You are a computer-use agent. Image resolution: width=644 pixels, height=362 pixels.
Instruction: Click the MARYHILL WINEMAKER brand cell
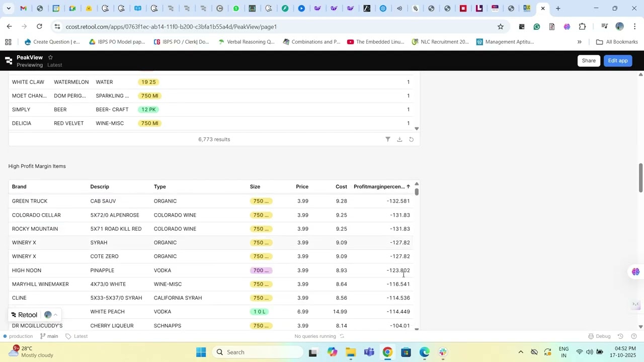click(40, 284)
